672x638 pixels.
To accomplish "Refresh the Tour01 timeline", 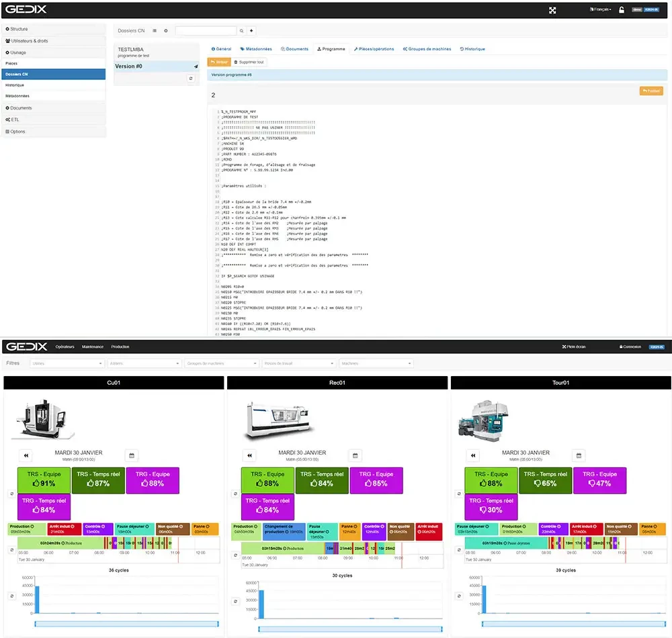I will coord(459,550).
